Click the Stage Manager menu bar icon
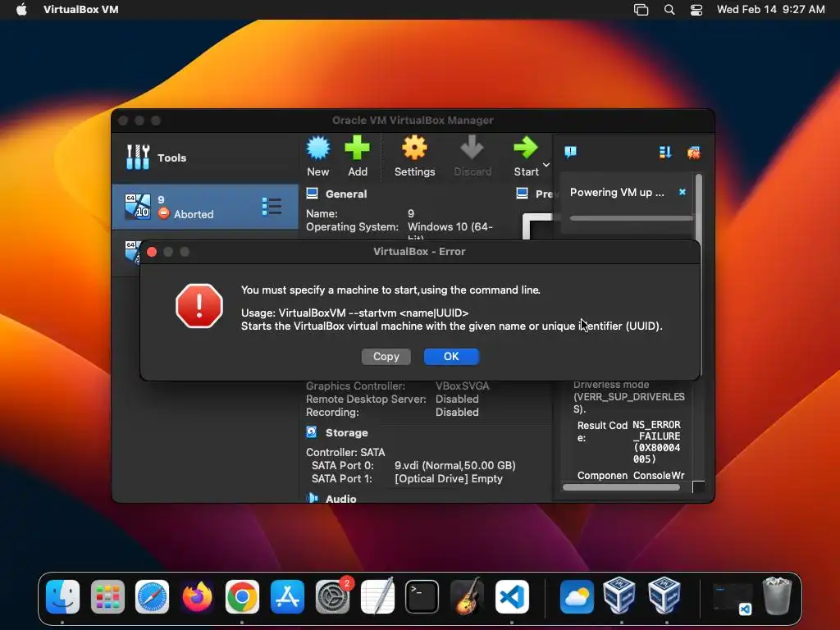Image resolution: width=840 pixels, height=630 pixels. click(x=641, y=10)
